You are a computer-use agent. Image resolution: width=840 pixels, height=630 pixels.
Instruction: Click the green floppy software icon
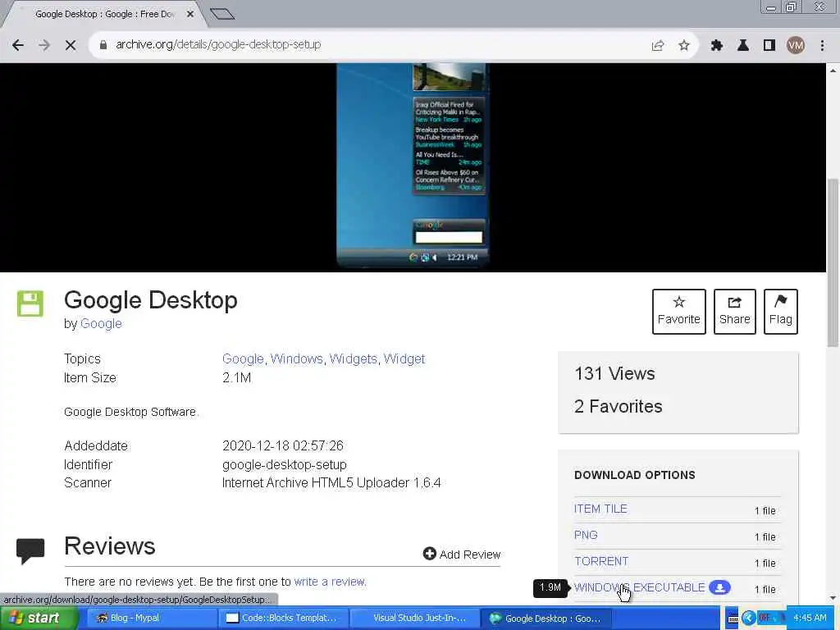(30, 304)
